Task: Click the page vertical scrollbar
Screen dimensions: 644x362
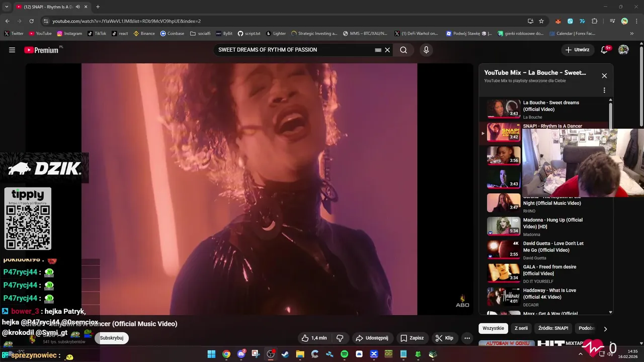Action: tap(641, 85)
